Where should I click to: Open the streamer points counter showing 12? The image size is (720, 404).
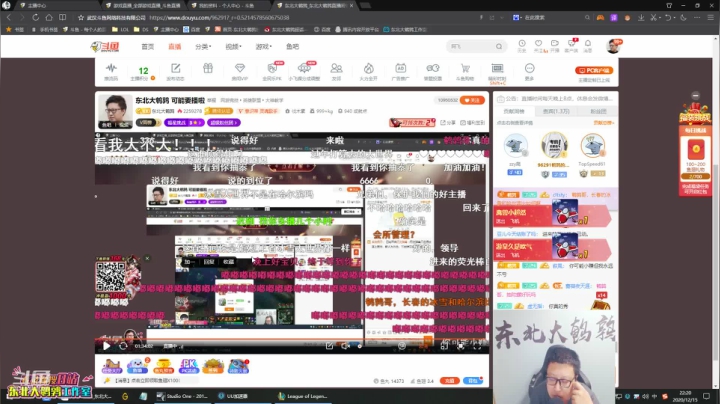143,73
